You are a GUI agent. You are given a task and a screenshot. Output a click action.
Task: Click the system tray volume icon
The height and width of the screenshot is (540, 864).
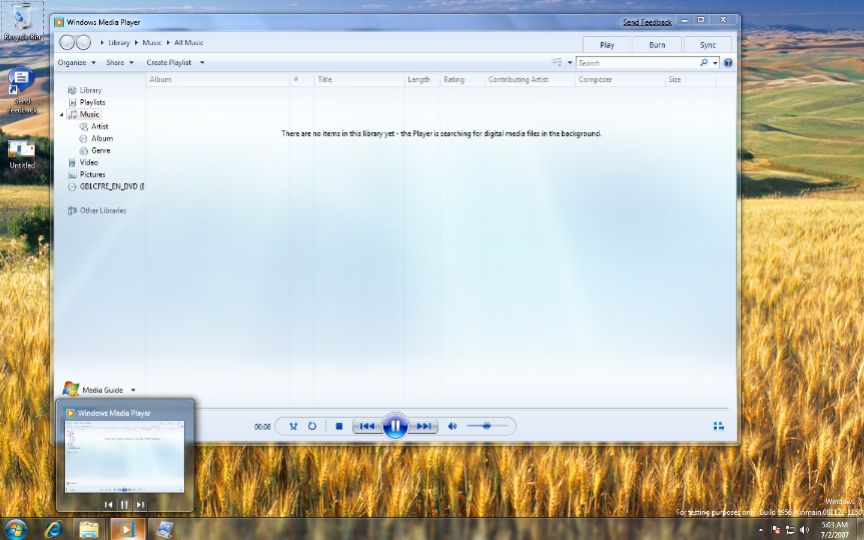pyautogui.click(x=804, y=530)
